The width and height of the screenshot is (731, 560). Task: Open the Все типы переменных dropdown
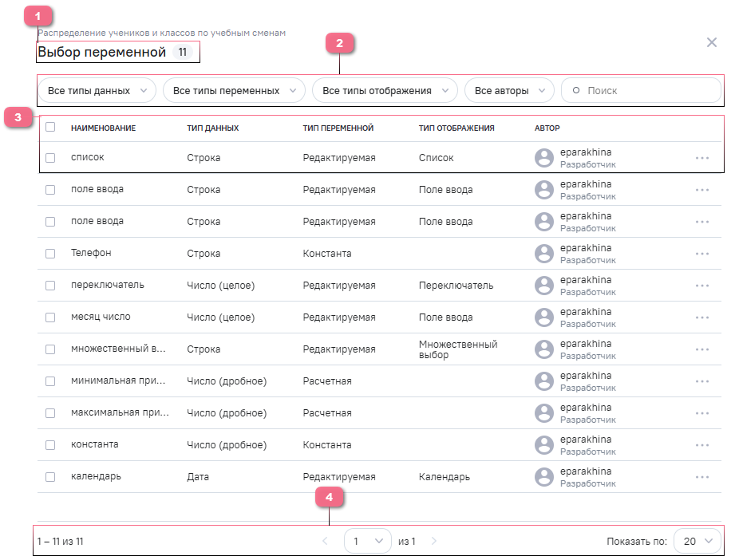point(234,91)
